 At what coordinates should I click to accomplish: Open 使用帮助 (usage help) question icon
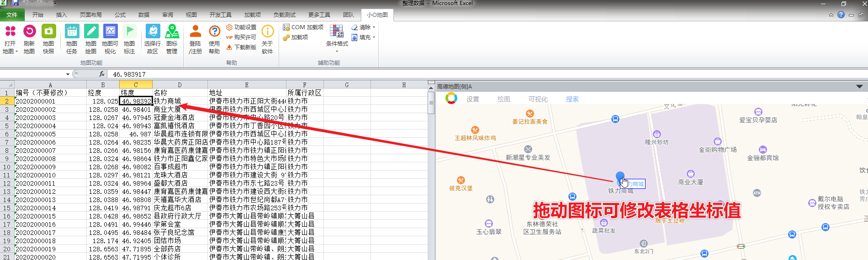pyautogui.click(x=214, y=31)
